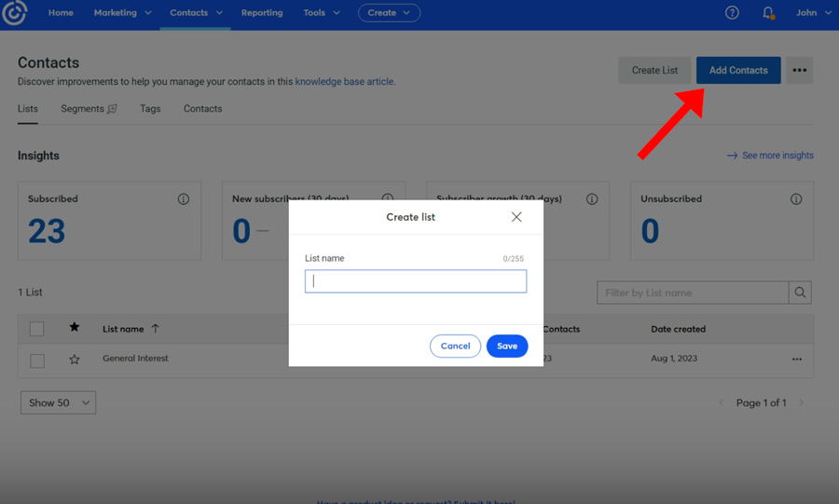
Task: Check the General Interest list checkbox
Action: [37, 361]
